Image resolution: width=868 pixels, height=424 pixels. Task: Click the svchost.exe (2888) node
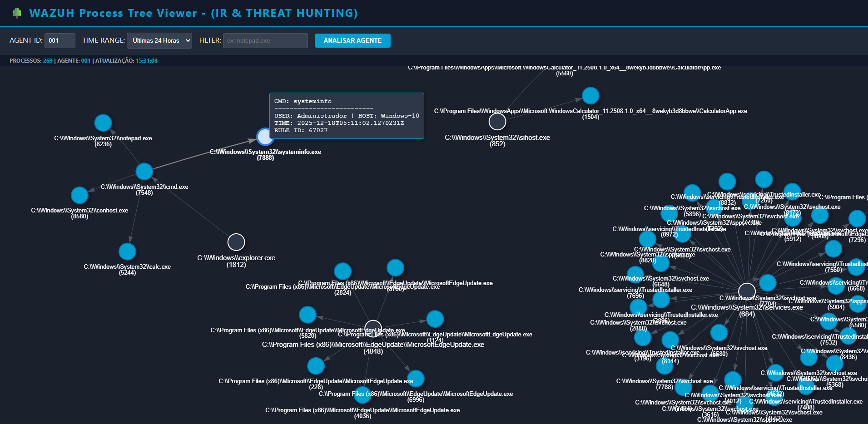638,307
